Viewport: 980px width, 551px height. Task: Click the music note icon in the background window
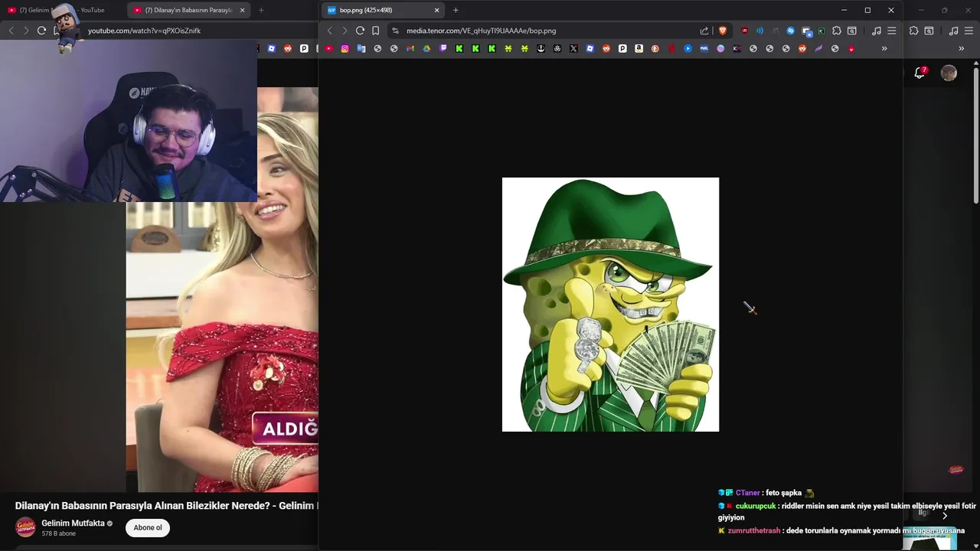(x=953, y=31)
